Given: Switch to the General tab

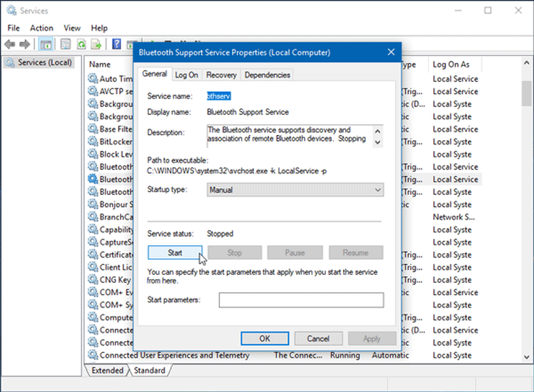Looking at the screenshot, I should coord(155,74).
